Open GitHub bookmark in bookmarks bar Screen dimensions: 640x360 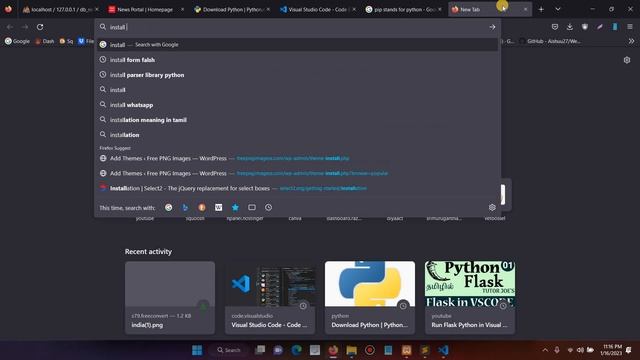point(550,41)
